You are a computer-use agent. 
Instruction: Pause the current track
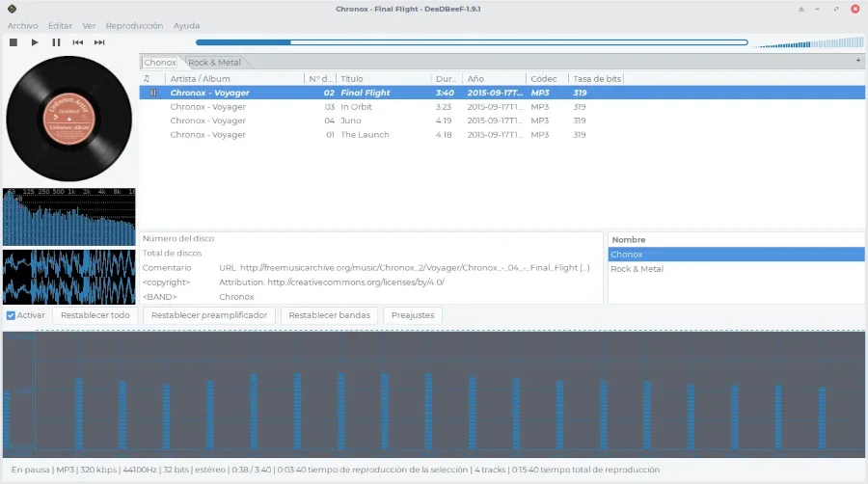pos(57,42)
